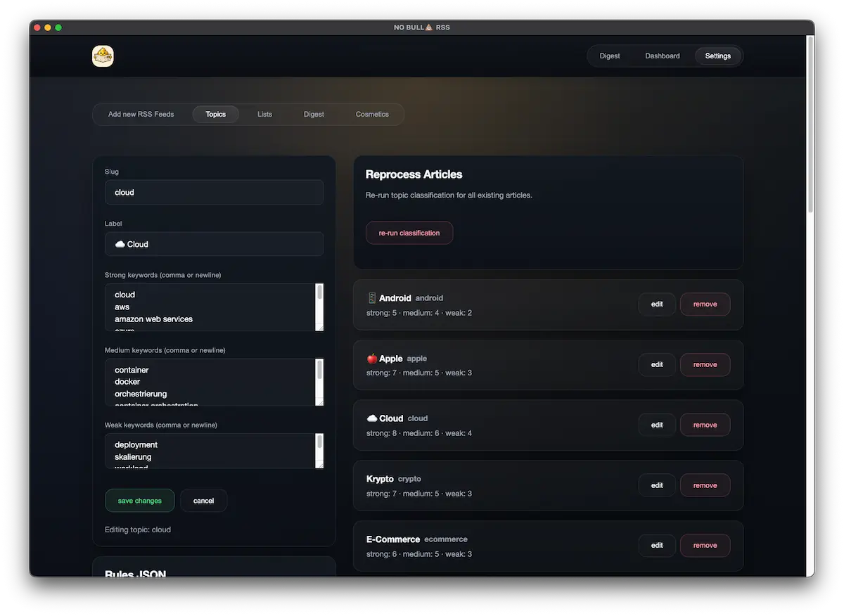
Task: Open the Add new RSS Feeds tab
Action: (x=141, y=114)
